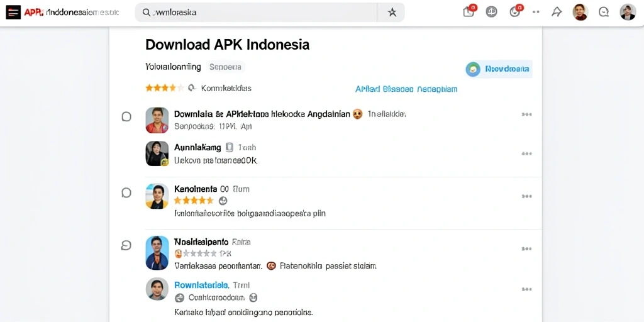This screenshot has width=644, height=322.
Task: Select the gray 'Sepoeaa' chip
Action: [225, 67]
